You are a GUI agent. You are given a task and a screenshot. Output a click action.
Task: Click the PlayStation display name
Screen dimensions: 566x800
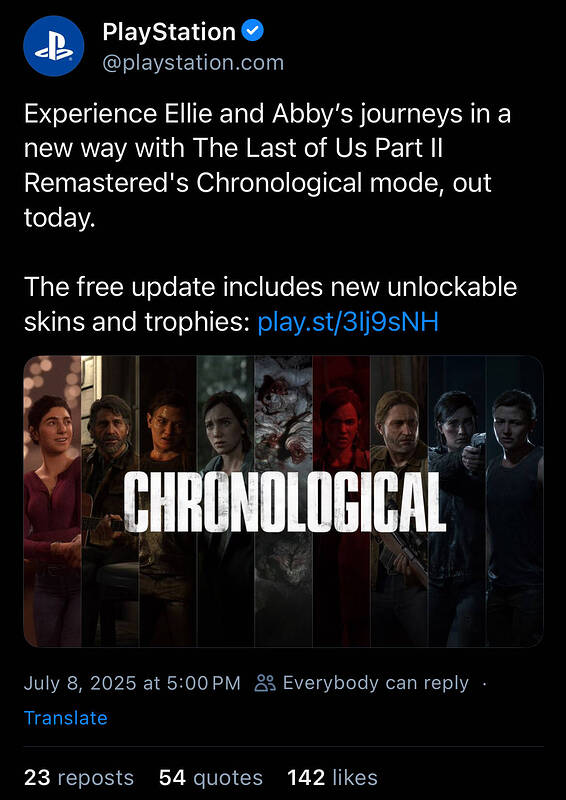point(169,32)
